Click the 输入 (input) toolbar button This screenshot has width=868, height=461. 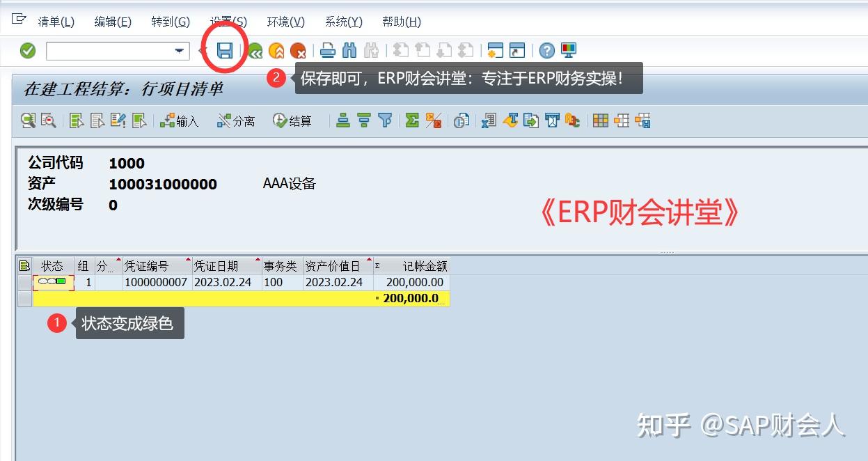179,120
